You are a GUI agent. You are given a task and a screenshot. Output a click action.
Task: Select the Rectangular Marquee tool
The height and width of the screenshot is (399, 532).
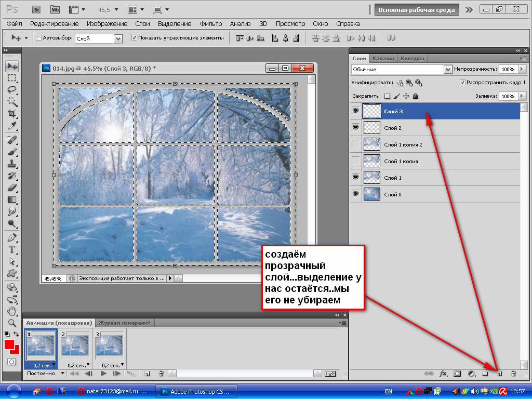[x=12, y=78]
